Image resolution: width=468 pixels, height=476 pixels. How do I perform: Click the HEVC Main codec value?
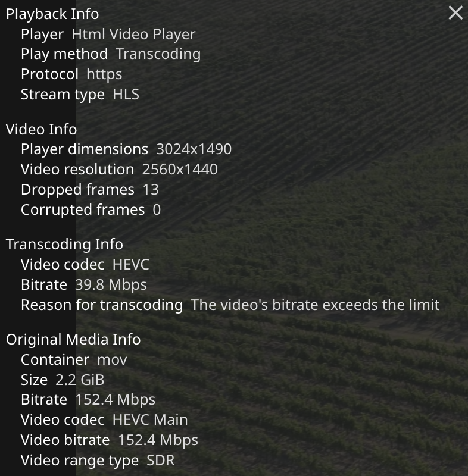[150, 420]
